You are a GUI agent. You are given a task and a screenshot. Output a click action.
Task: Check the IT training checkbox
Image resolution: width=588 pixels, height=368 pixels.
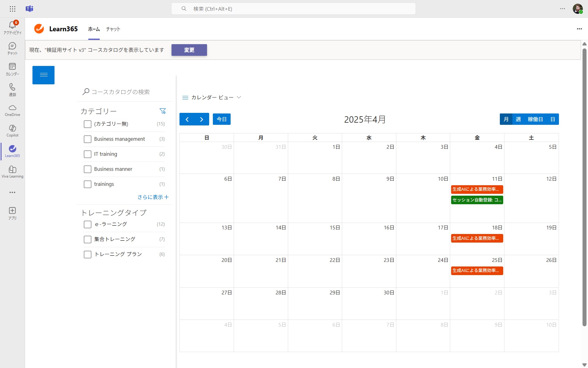click(x=88, y=154)
